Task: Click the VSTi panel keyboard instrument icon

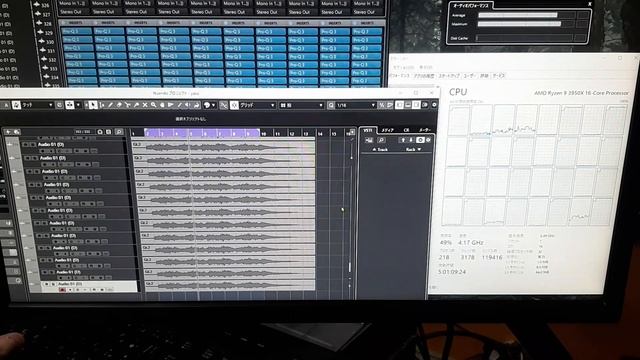Action: tap(369, 140)
